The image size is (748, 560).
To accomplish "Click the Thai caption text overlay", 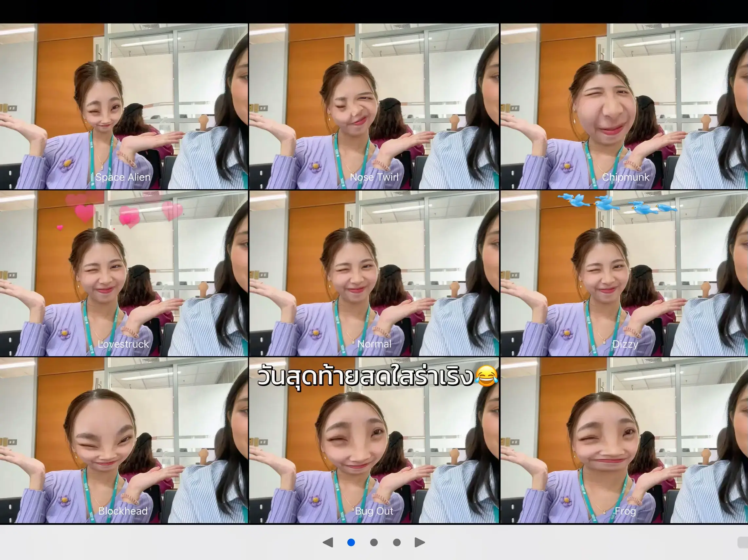I will 365,376.
